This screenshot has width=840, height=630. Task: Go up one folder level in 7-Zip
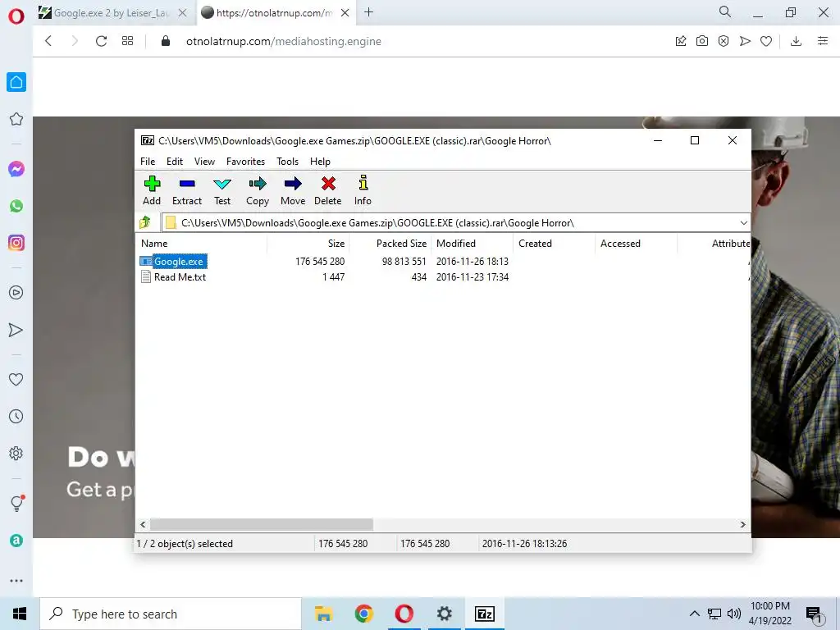(x=144, y=222)
